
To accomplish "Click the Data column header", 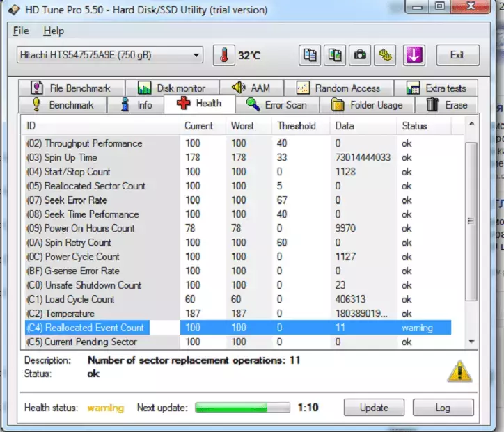I will click(363, 126).
